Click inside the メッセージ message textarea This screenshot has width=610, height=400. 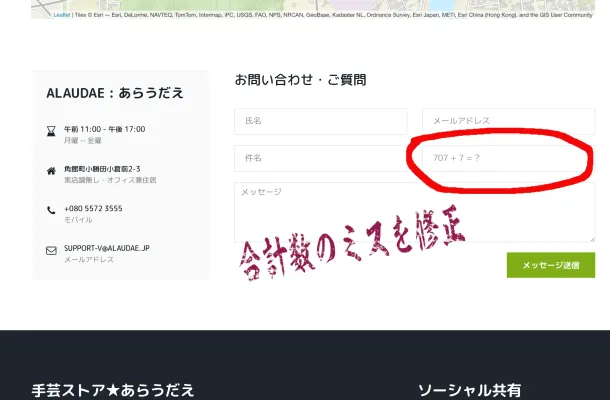point(414,211)
